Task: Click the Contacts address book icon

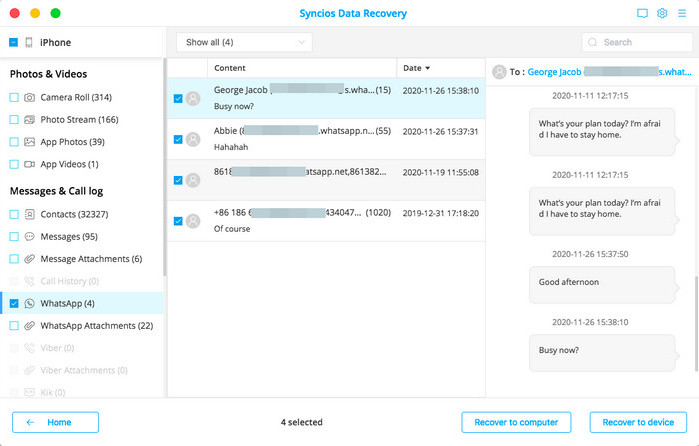Action: pyautogui.click(x=29, y=214)
